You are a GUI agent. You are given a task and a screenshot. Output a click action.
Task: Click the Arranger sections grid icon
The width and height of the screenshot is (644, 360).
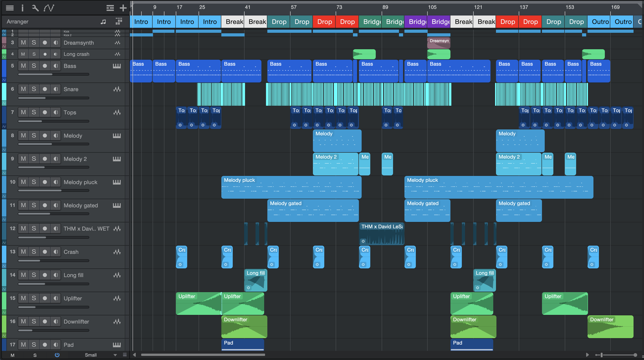[x=119, y=21]
